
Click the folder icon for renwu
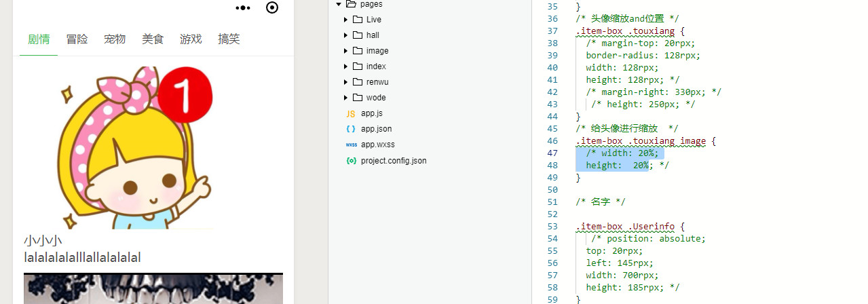pos(358,82)
